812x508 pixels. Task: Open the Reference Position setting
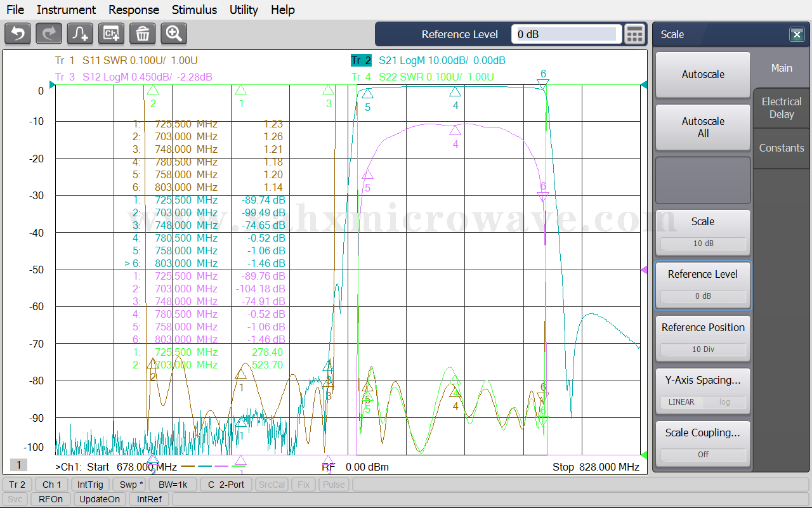[703, 338]
